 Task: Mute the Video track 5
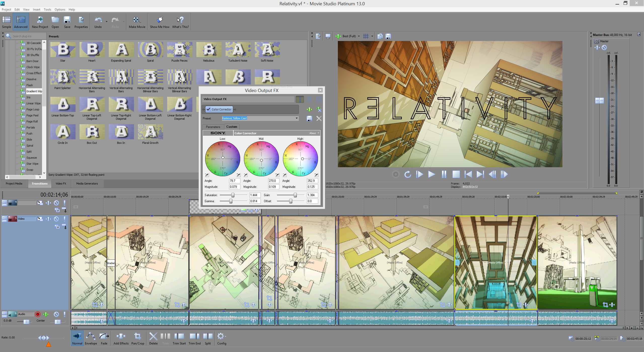[x=56, y=218]
